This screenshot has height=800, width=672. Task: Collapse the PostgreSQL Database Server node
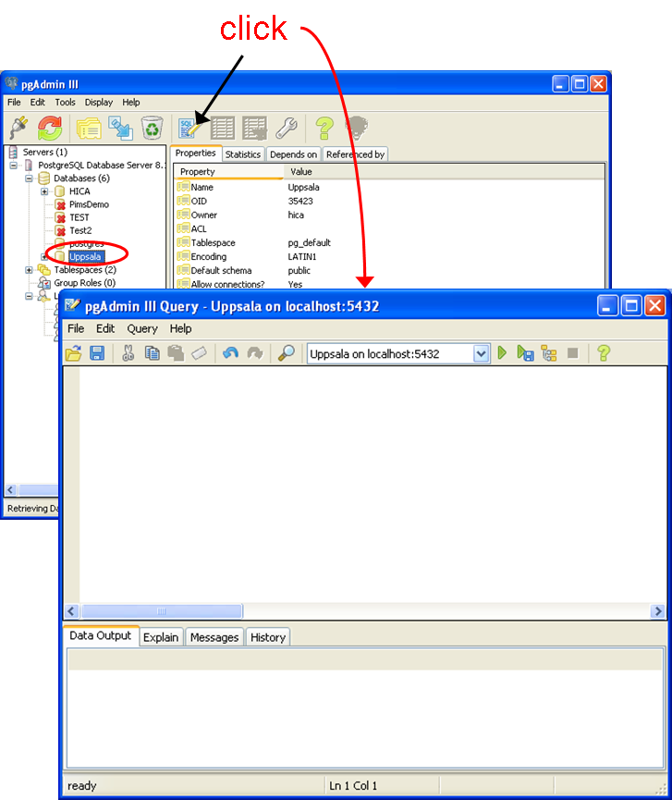(x=13, y=166)
